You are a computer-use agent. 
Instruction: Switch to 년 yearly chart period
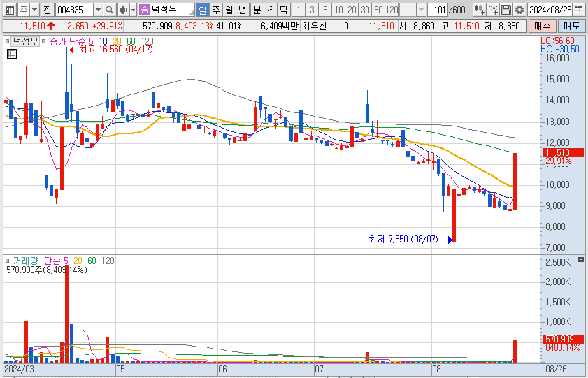pyautogui.click(x=242, y=10)
